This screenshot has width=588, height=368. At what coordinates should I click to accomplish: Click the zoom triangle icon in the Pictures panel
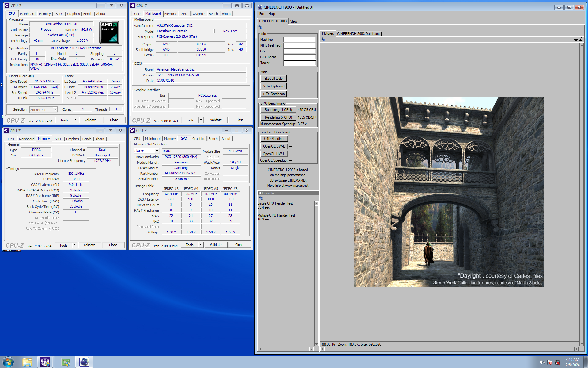click(581, 39)
